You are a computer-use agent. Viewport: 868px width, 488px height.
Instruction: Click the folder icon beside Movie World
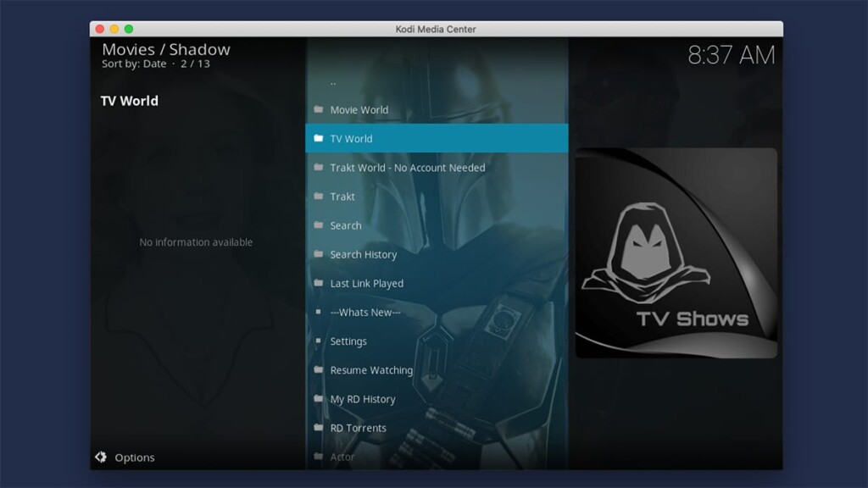pyautogui.click(x=319, y=109)
